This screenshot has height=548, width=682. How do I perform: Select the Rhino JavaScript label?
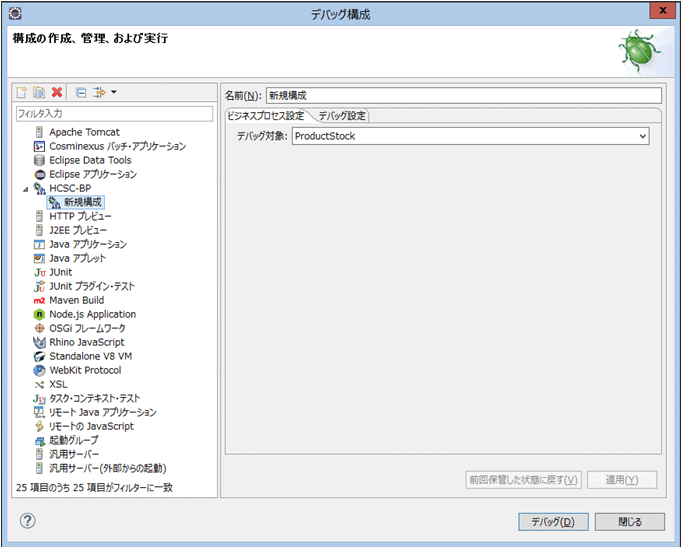click(x=87, y=342)
